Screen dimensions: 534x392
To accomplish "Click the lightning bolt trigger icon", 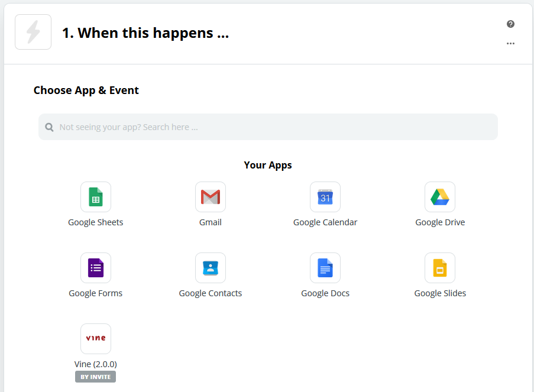I will pyautogui.click(x=33, y=32).
